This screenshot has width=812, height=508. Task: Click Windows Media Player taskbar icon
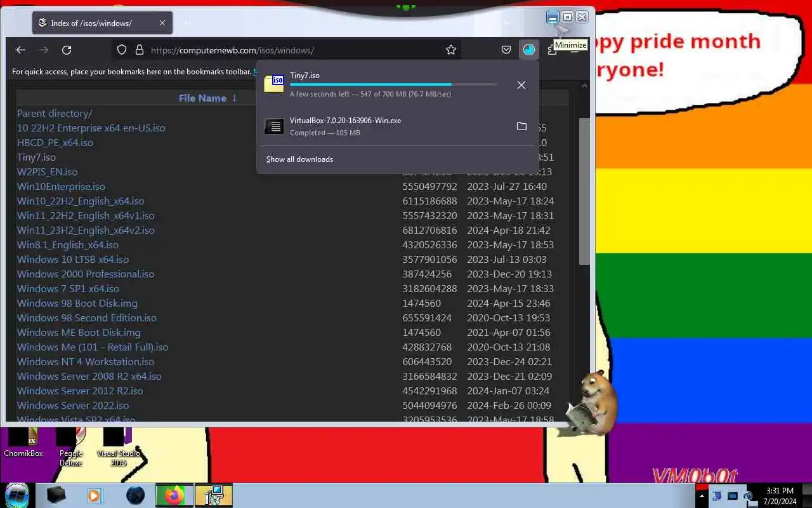click(x=95, y=495)
